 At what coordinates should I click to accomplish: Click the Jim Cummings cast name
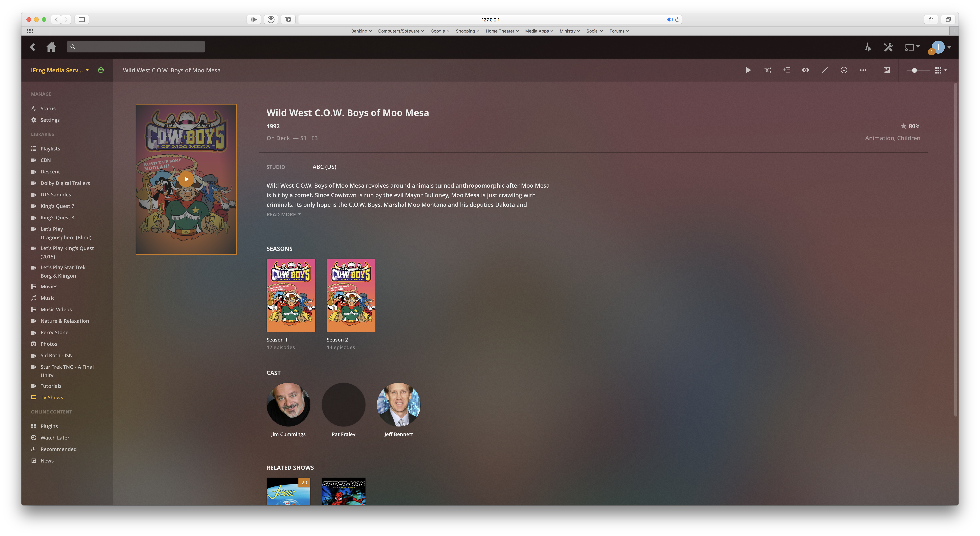pyautogui.click(x=288, y=434)
